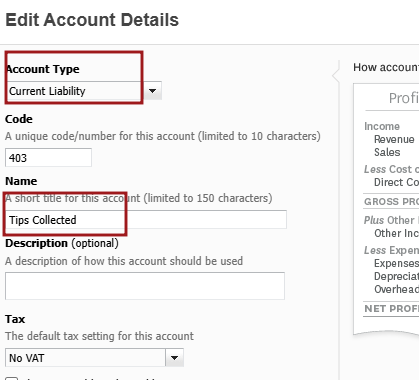Click the Depreciation entry in the preview

pos(396,276)
